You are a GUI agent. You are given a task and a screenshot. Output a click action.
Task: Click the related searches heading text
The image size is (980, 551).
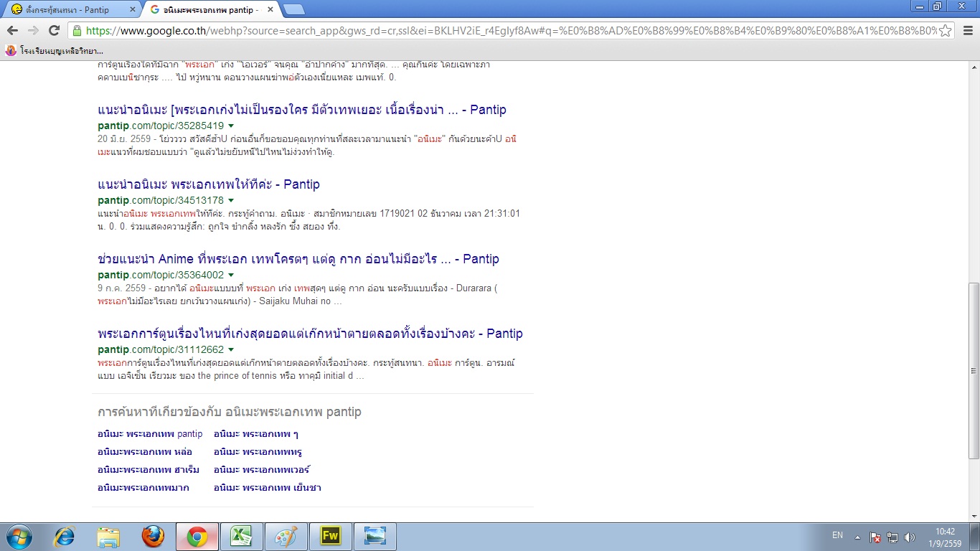coord(230,412)
